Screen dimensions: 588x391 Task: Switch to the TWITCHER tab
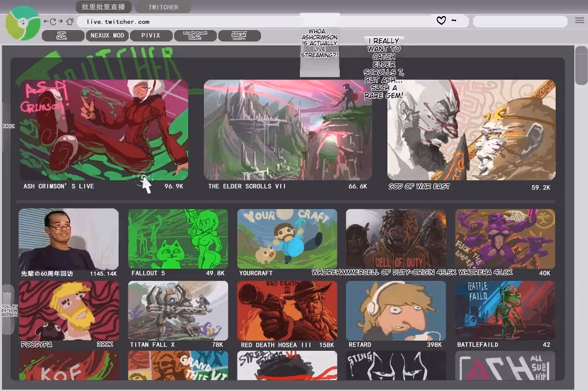point(163,7)
